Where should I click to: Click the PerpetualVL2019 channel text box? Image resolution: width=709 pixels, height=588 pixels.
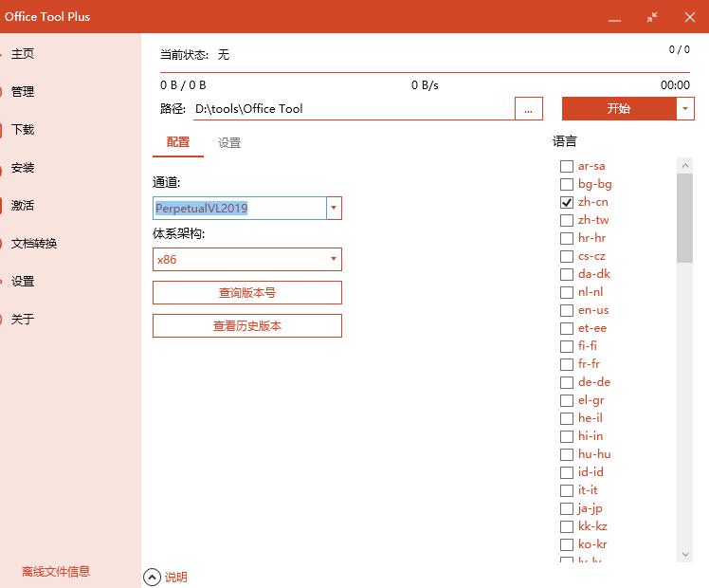pyautogui.click(x=239, y=208)
